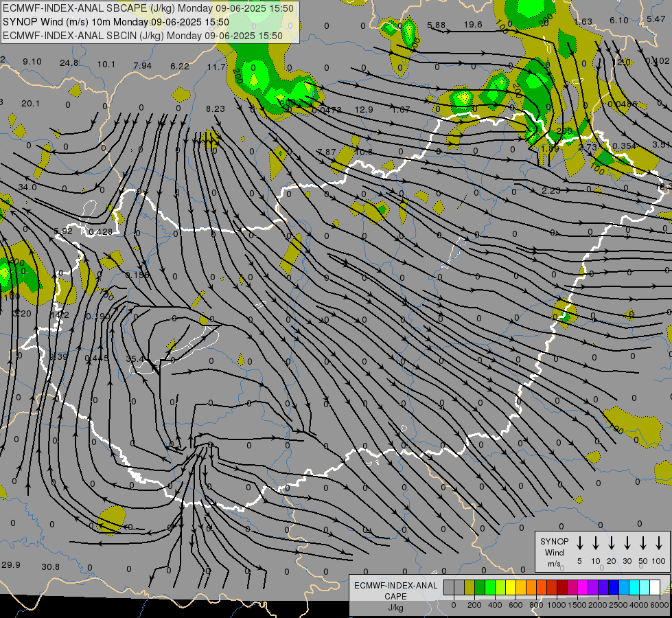Click the map value 0.354
The image size is (672, 618).
click(625, 146)
